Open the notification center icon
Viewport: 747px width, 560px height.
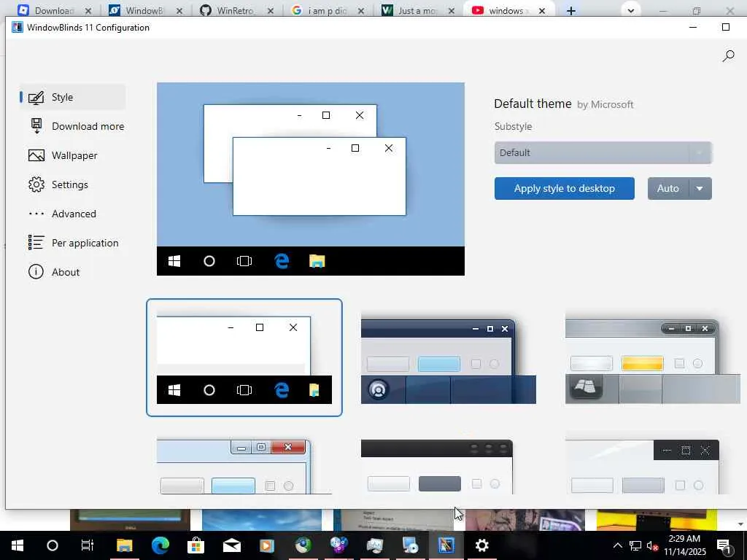(724, 546)
